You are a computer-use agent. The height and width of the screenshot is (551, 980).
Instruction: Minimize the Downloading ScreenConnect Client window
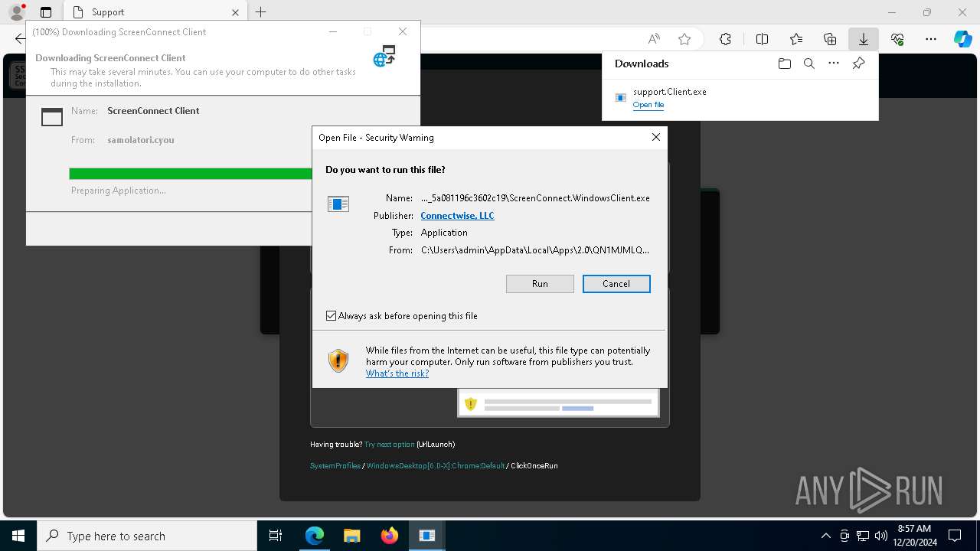[x=333, y=31]
